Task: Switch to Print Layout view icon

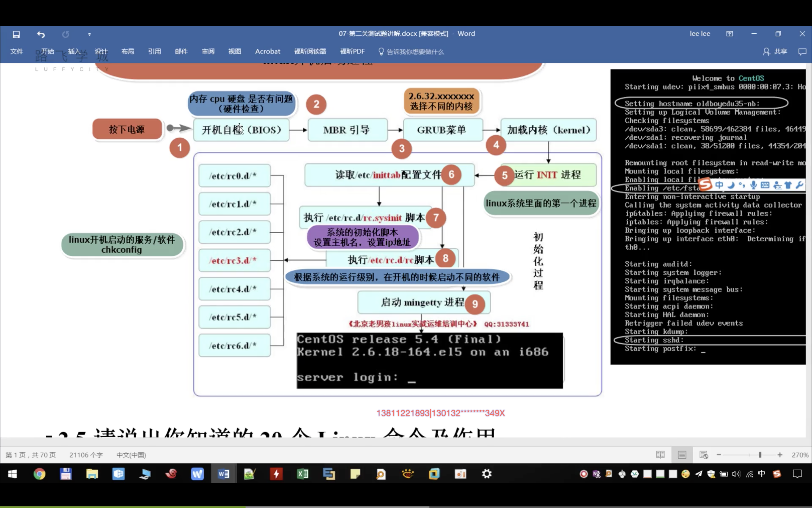Action: click(682, 455)
